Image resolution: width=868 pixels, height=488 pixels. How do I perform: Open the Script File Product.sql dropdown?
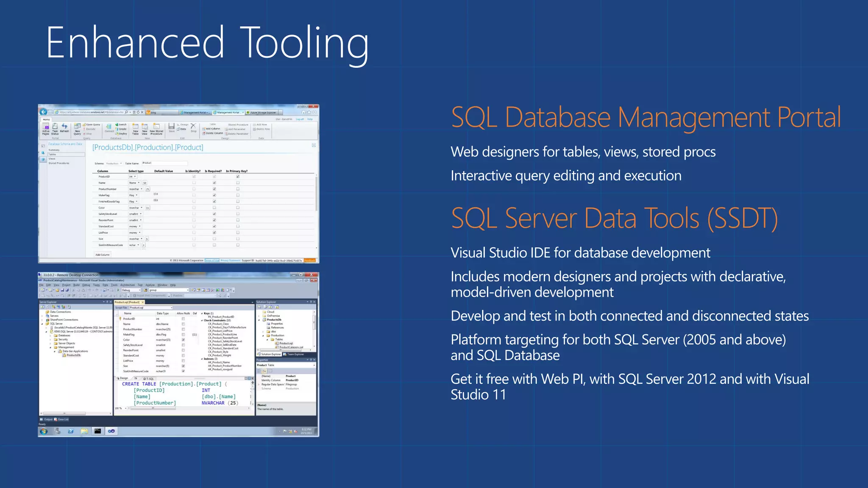click(x=151, y=308)
